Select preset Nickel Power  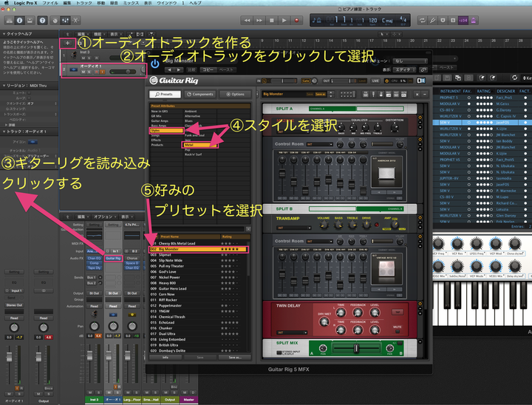199,277
